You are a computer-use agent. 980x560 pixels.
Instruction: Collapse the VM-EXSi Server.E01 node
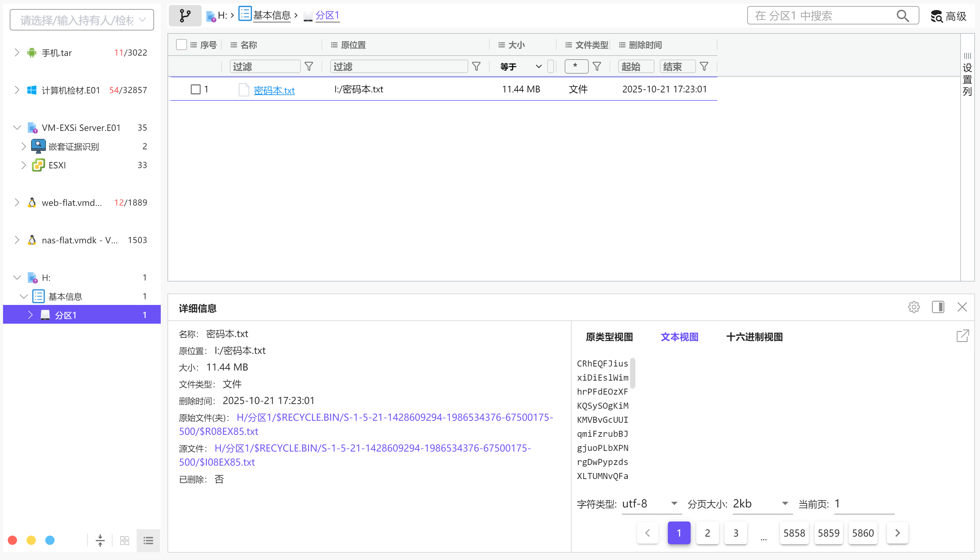(x=17, y=127)
